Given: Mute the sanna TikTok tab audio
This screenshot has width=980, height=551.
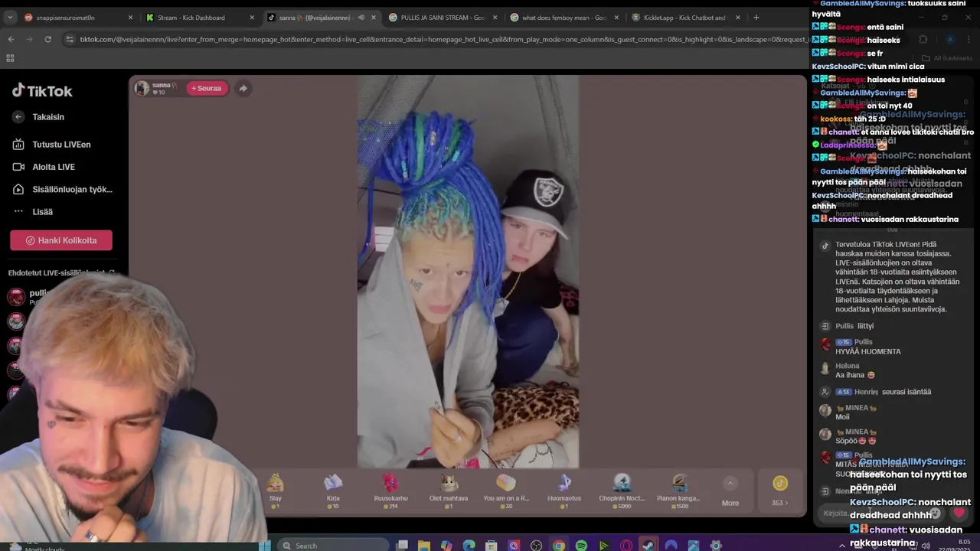Looking at the screenshot, I should (361, 18).
